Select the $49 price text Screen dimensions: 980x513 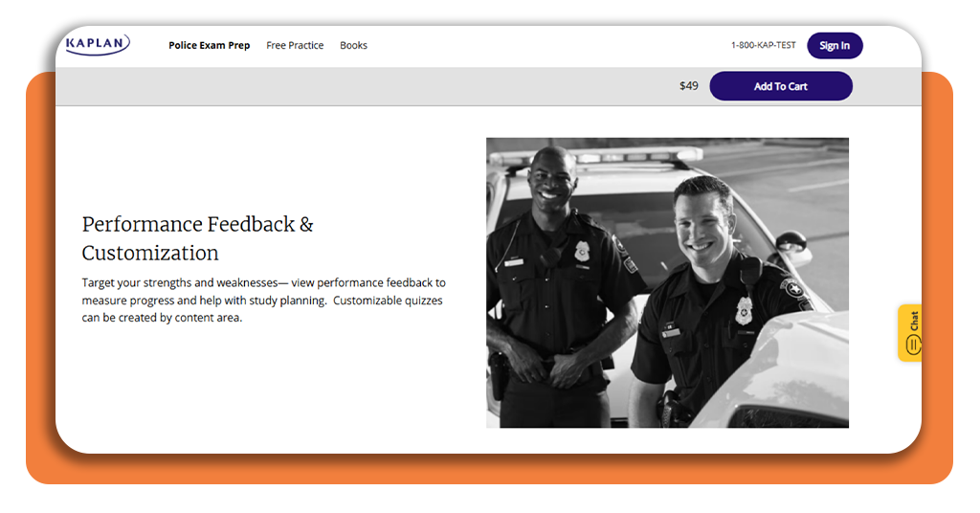(689, 85)
